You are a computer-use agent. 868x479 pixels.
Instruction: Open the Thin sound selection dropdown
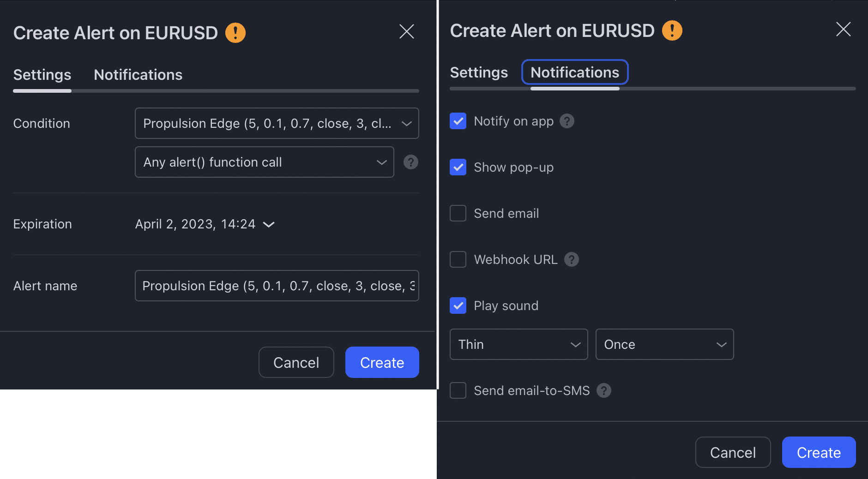(x=519, y=344)
